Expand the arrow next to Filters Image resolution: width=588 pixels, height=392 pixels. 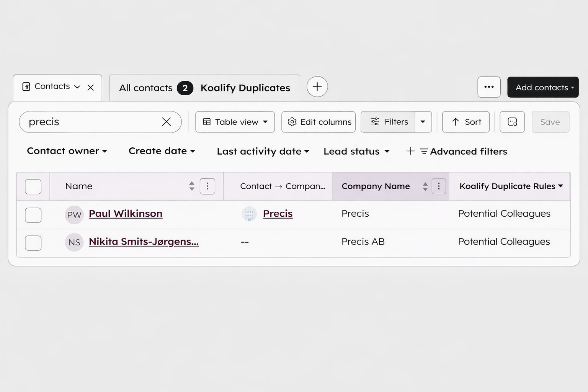(423, 122)
